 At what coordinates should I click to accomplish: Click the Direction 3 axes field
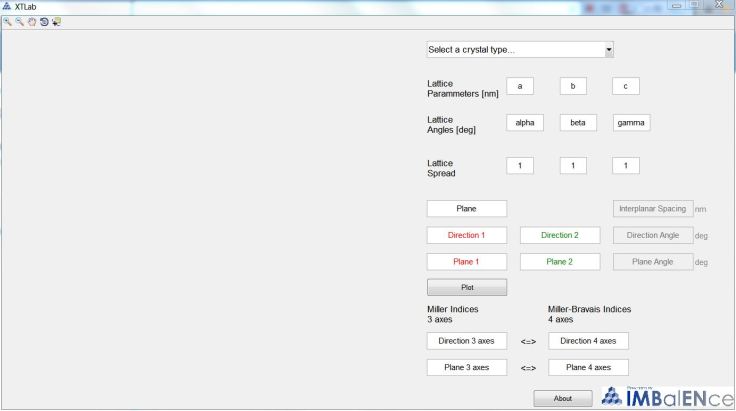466,341
